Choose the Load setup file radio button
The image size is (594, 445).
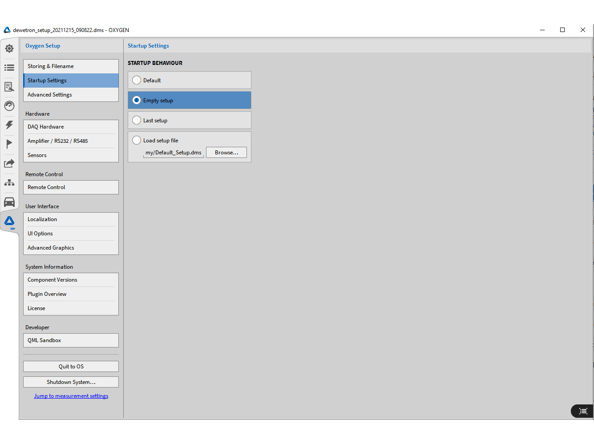tap(136, 141)
